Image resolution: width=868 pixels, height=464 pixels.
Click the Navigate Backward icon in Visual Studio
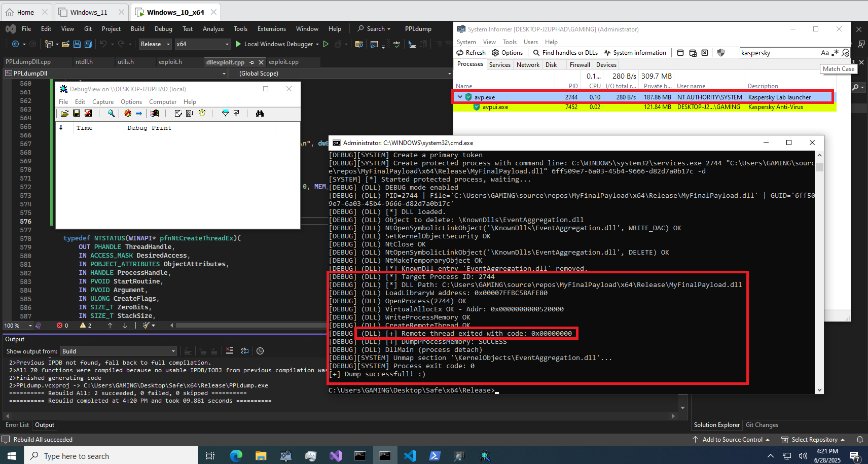15,44
